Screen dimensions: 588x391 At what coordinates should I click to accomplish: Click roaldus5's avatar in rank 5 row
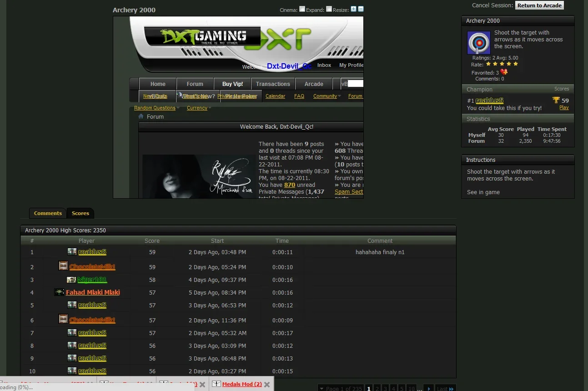[x=72, y=305]
